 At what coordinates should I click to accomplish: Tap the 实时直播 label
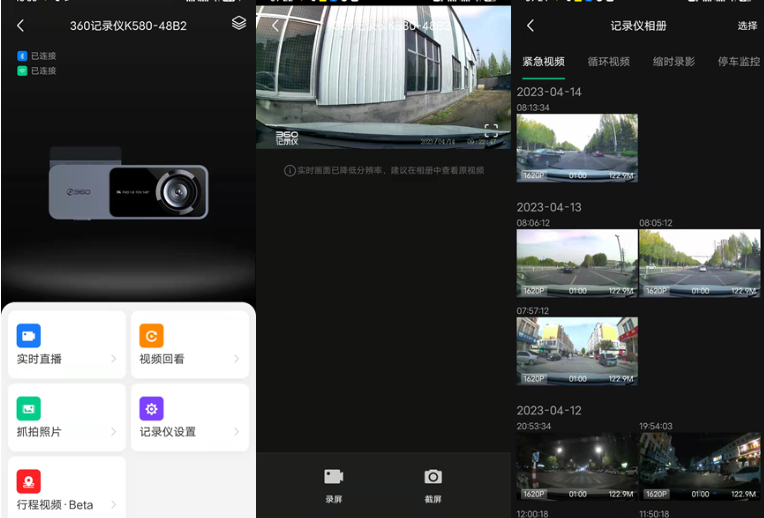(39, 359)
